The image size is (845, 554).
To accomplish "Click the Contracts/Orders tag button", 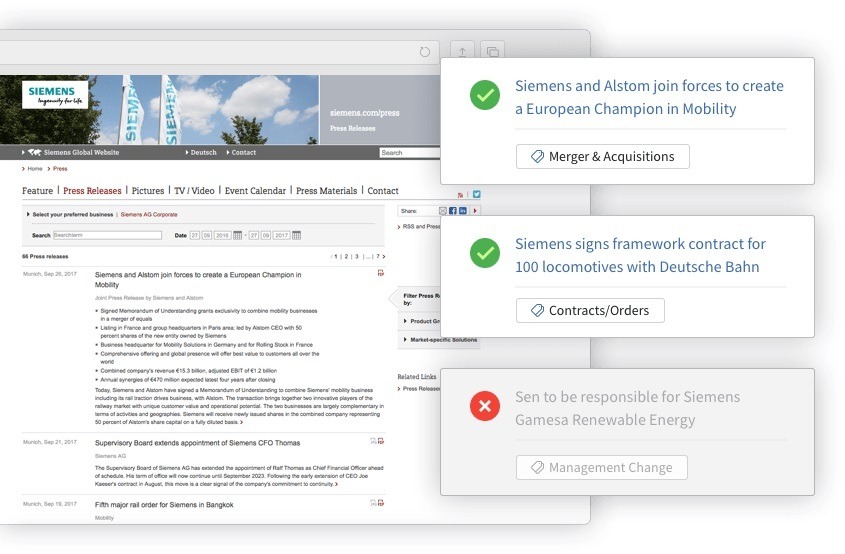I will [590, 310].
